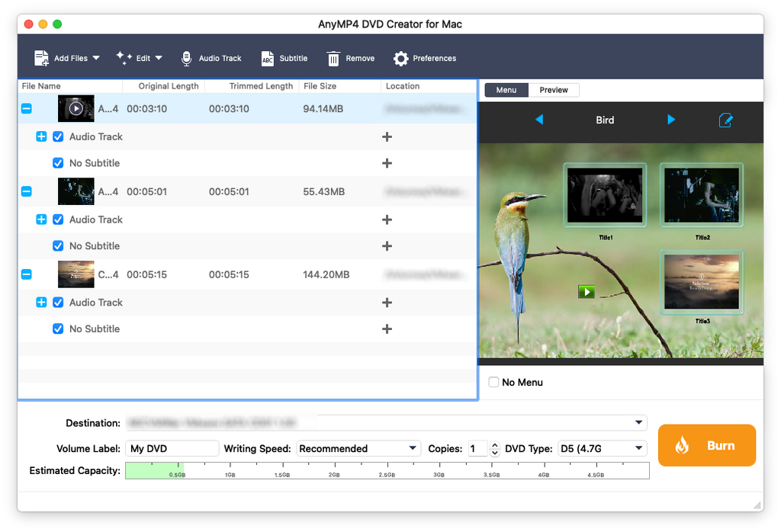Click the Subtitle toolbar label
Viewport: 781px width, 532px height.
(x=294, y=58)
